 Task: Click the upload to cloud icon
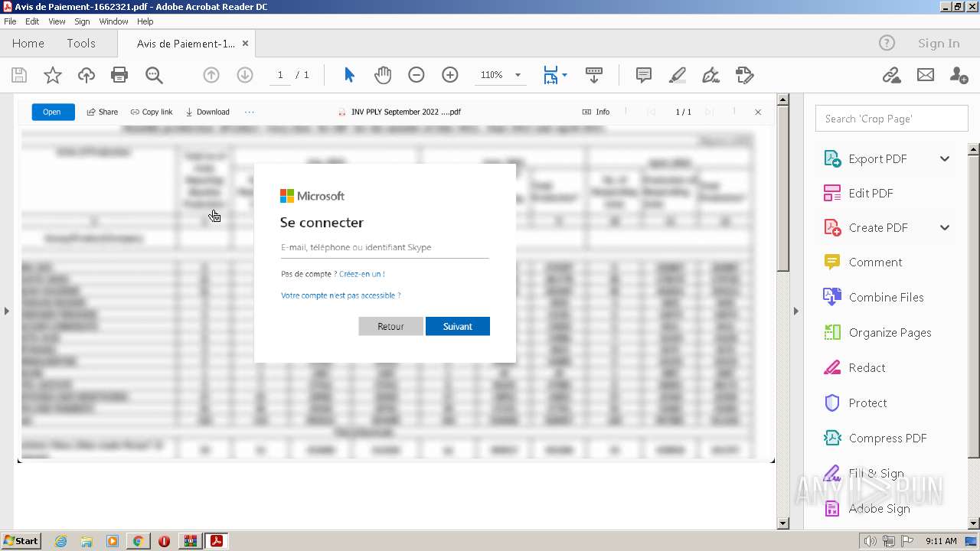(87, 75)
